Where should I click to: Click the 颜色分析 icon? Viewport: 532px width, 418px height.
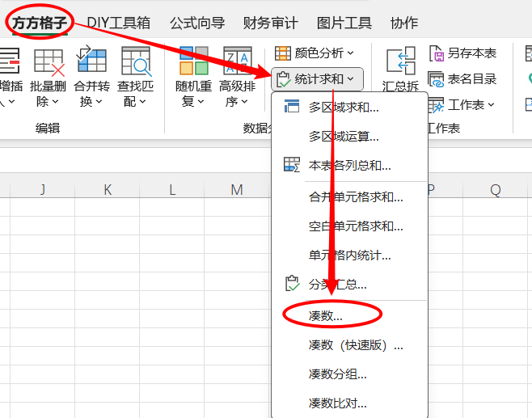pyautogui.click(x=283, y=53)
